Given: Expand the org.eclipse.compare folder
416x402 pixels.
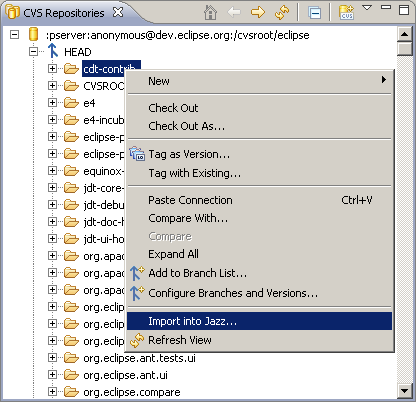Looking at the screenshot, I should 52,392.
